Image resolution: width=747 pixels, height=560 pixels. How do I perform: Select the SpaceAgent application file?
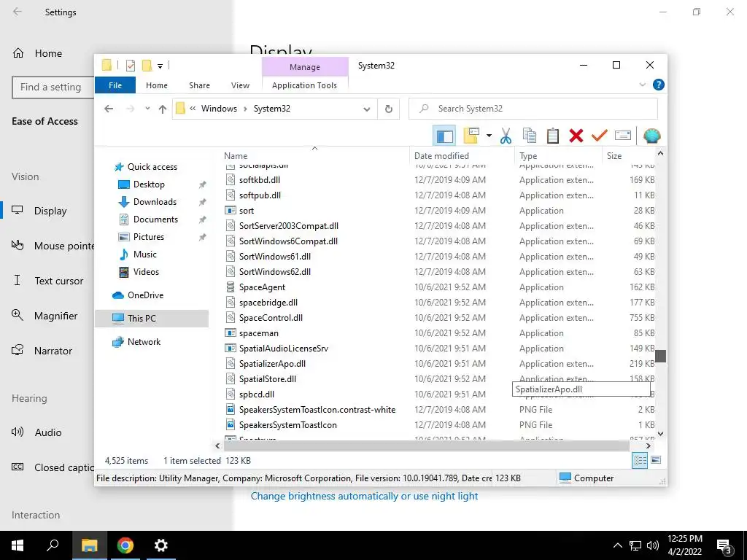coord(262,287)
